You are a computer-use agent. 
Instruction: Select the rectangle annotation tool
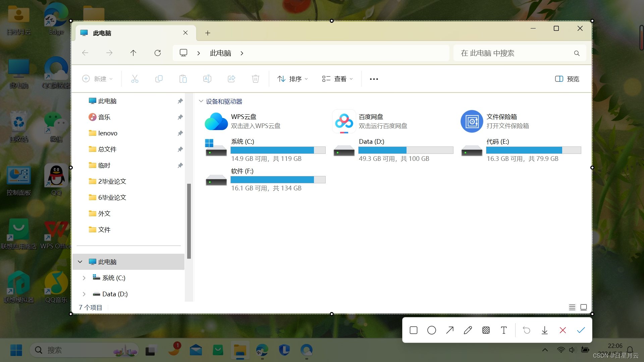414,330
